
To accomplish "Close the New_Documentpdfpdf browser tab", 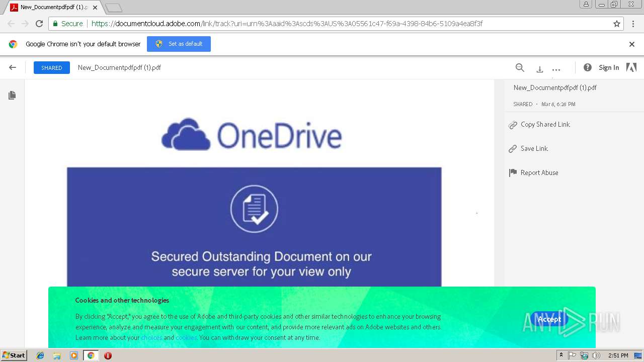I will 95,8.
